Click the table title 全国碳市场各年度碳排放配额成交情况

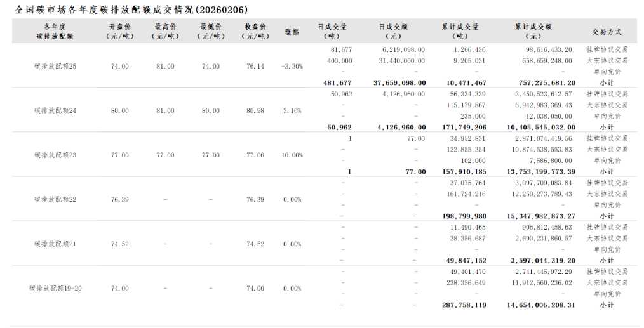point(131,10)
